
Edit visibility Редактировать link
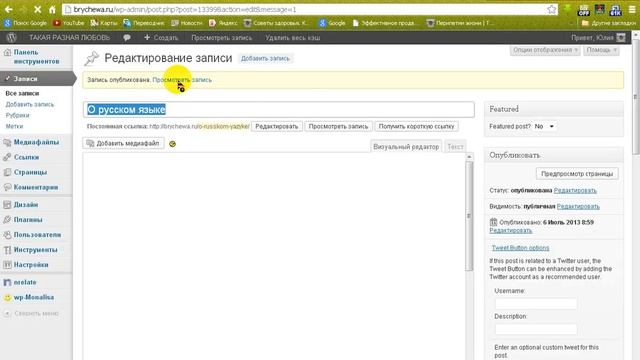[578, 207]
